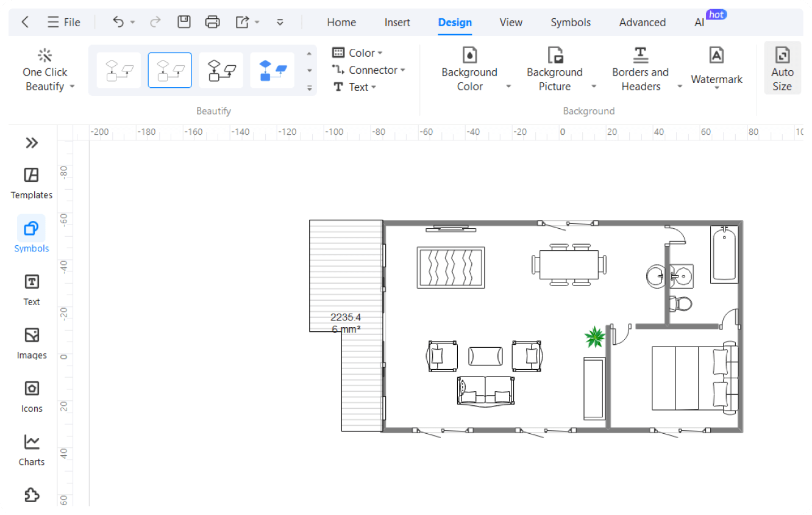Open the File menu
Screen dimensions: 812x515
64,23
